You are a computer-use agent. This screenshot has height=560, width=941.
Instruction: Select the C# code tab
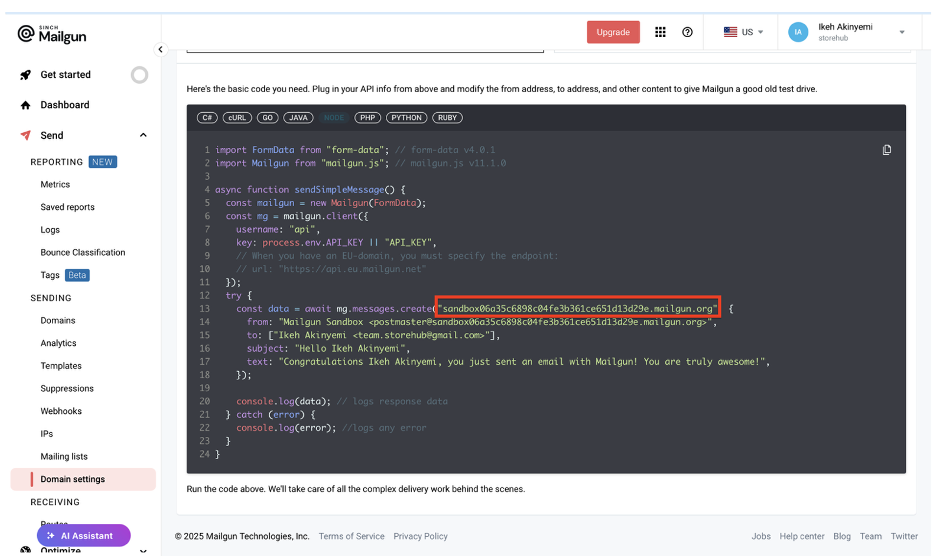coord(207,118)
